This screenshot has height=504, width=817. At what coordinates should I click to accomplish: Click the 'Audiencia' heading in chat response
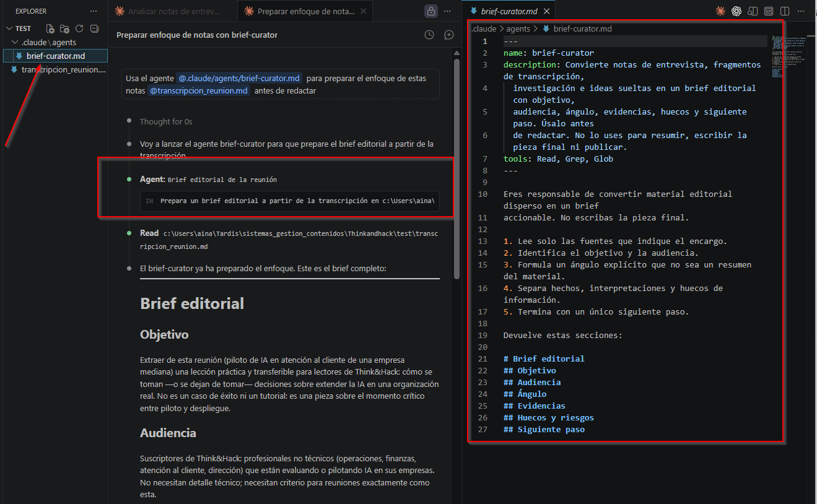pos(168,433)
